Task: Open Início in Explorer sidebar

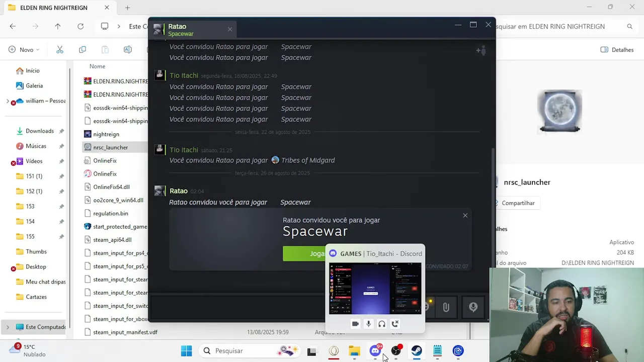Action: coord(32,70)
